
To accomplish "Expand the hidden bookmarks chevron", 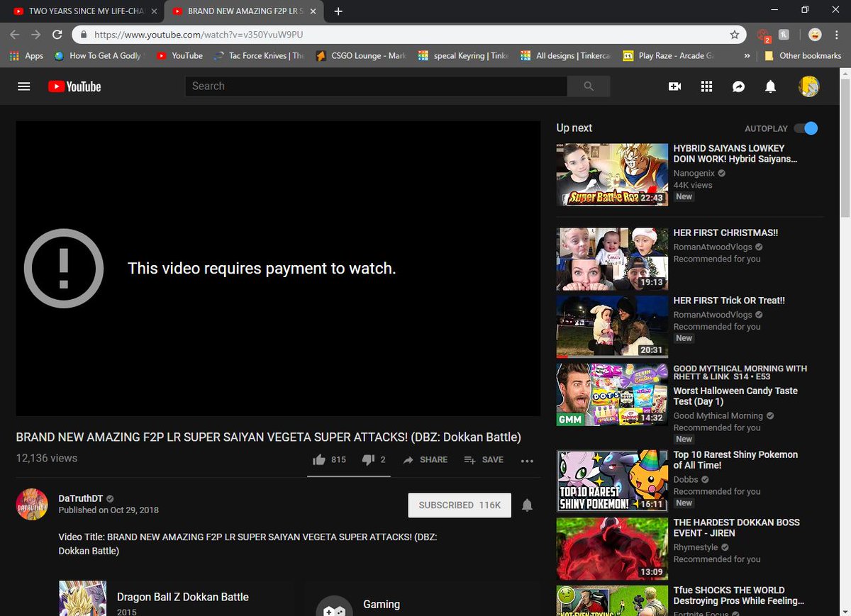I will (747, 55).
